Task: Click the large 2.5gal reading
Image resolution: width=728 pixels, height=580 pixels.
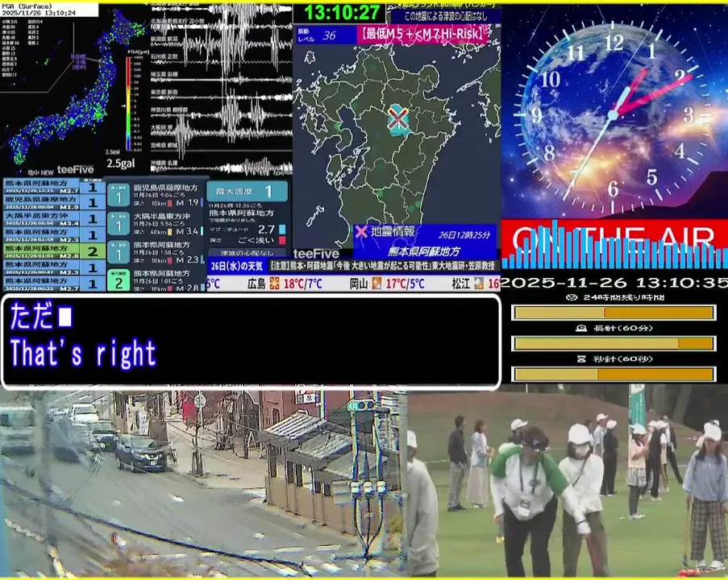Action: point(121,164)
